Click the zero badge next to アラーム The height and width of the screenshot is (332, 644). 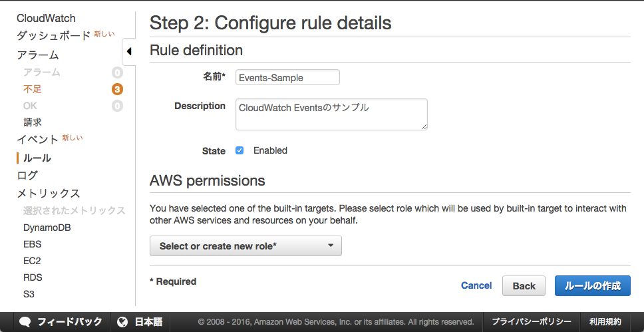118,73
